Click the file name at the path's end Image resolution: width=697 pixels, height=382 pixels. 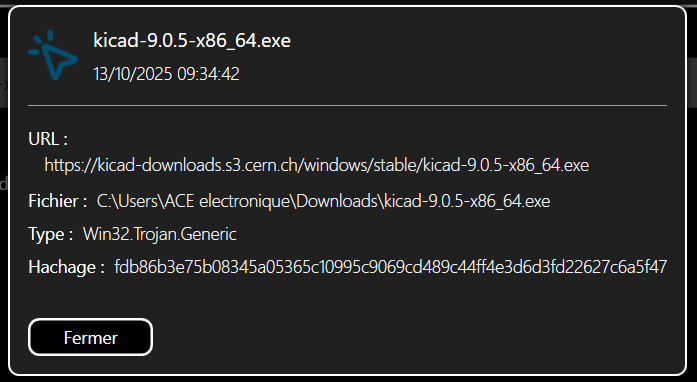467,201
